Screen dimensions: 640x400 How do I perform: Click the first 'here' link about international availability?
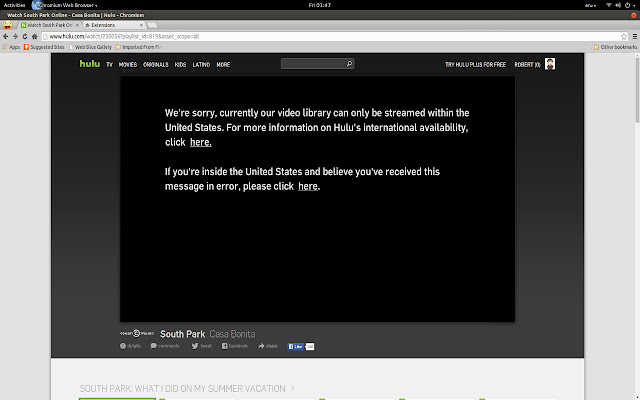coord(201,142)
